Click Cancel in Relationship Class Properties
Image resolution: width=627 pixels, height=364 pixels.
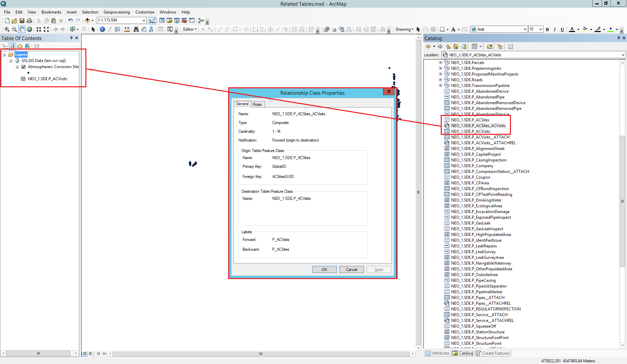click(x=351, y=269)
